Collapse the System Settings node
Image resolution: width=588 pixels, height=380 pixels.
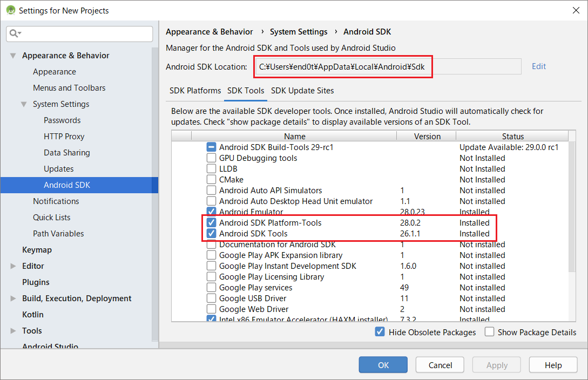(24, 104)
